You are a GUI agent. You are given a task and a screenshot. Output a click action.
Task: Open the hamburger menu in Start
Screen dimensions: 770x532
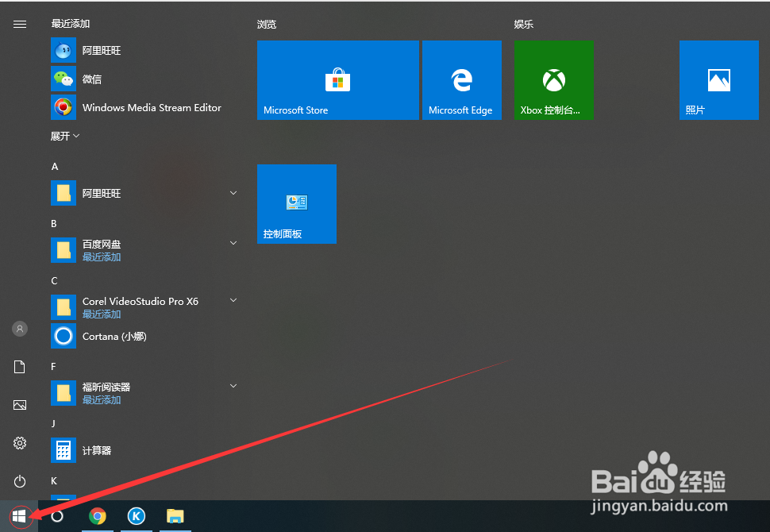click(20, 24)
